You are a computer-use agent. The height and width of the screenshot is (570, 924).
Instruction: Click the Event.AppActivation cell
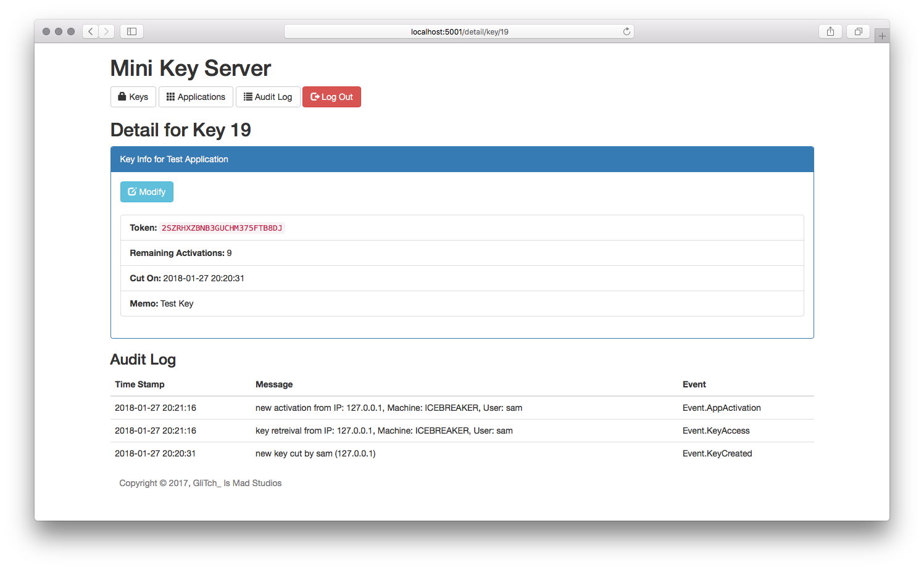[x=722, y=408]
